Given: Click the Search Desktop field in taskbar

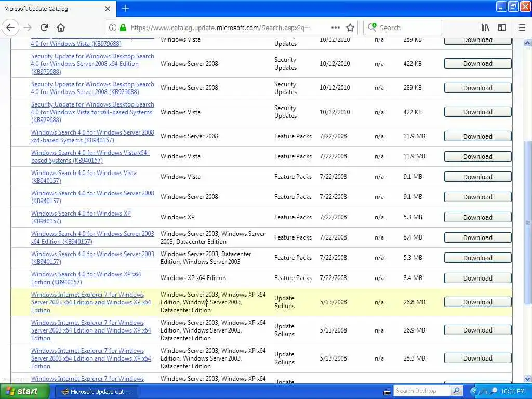Looking at the screenshot, I should (x=421, y=391).
